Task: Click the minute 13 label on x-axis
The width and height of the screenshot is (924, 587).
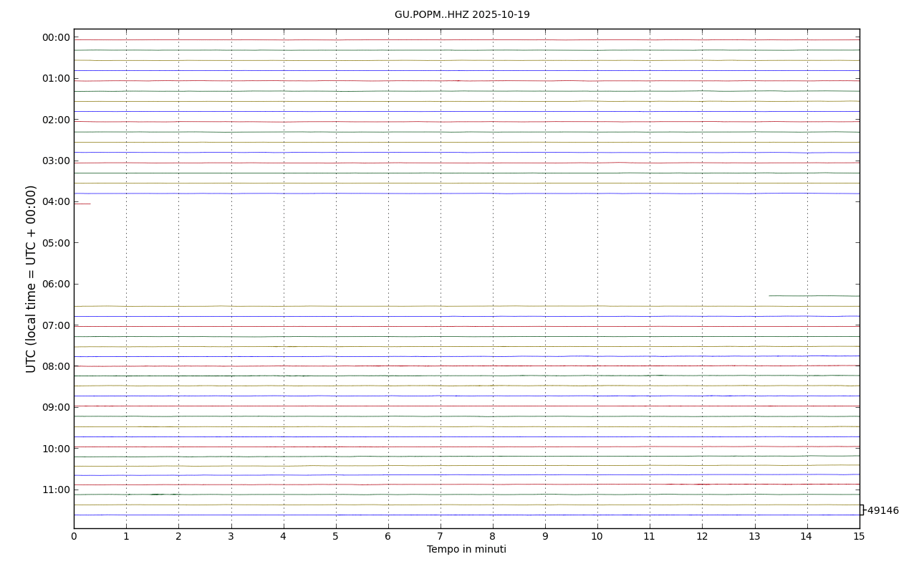Action: coord(754,537)
